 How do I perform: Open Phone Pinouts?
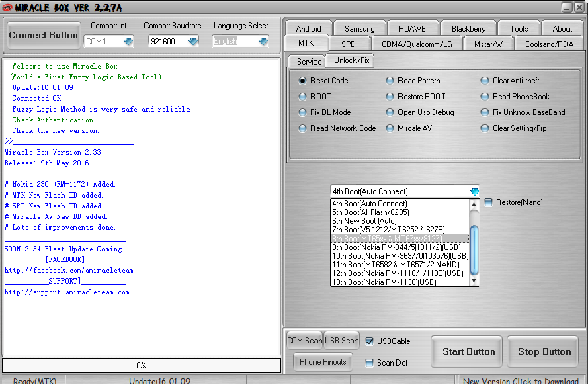[323, 362]
